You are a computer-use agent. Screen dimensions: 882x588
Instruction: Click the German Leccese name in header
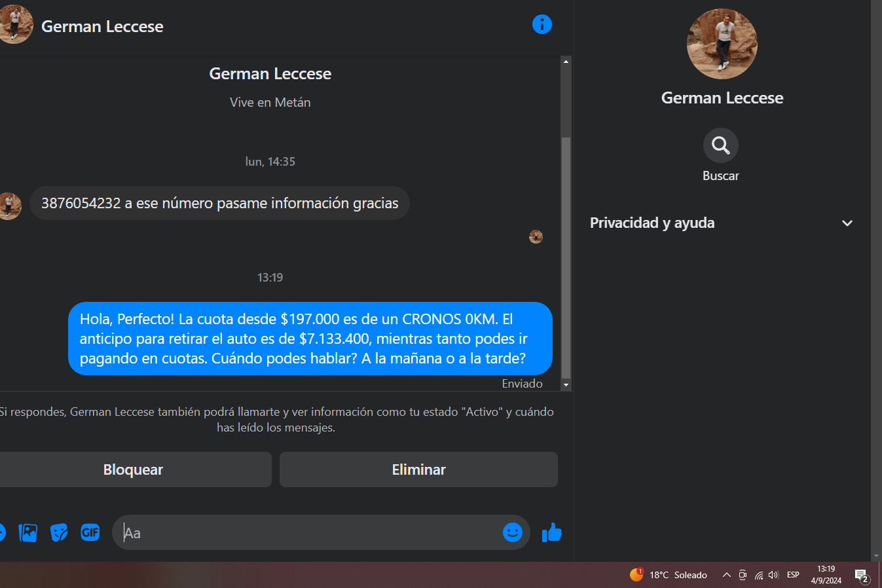[x=102, y=26]
